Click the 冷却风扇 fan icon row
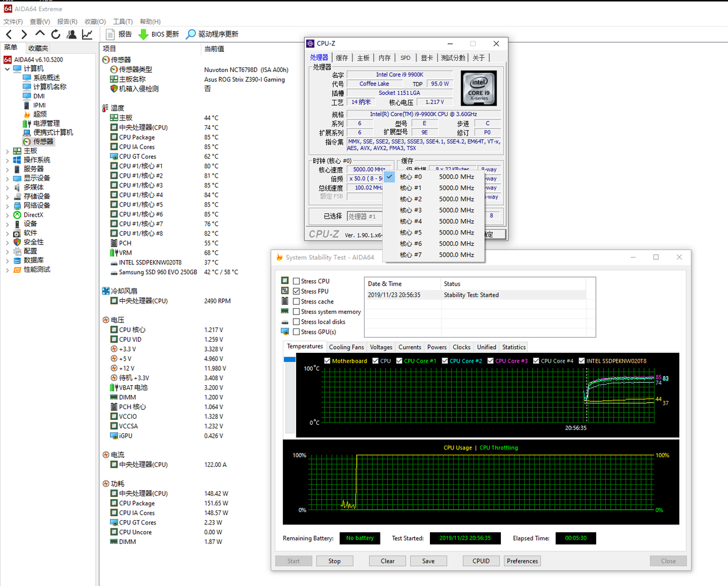The image size is (728, 586). click(x=120, y=291)
